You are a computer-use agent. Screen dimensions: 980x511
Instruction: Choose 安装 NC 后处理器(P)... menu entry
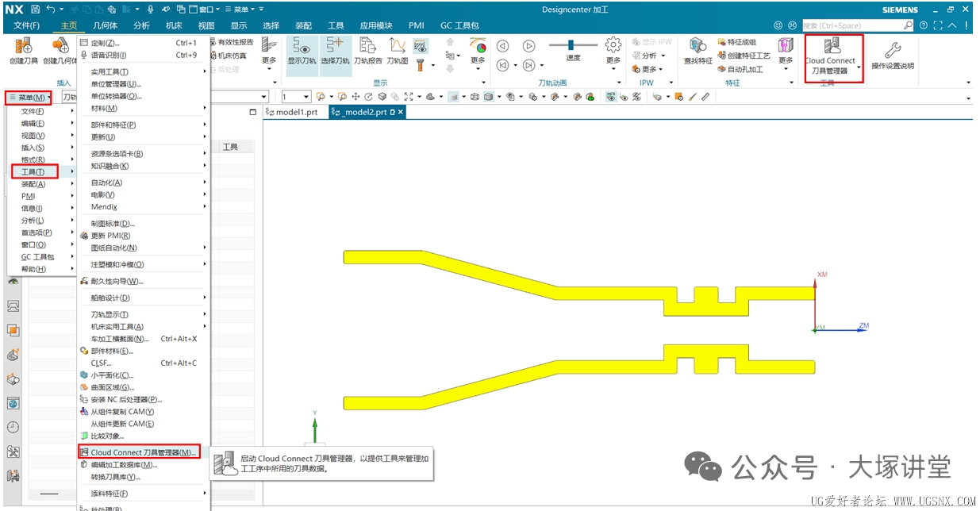click(x=126, y=399)
